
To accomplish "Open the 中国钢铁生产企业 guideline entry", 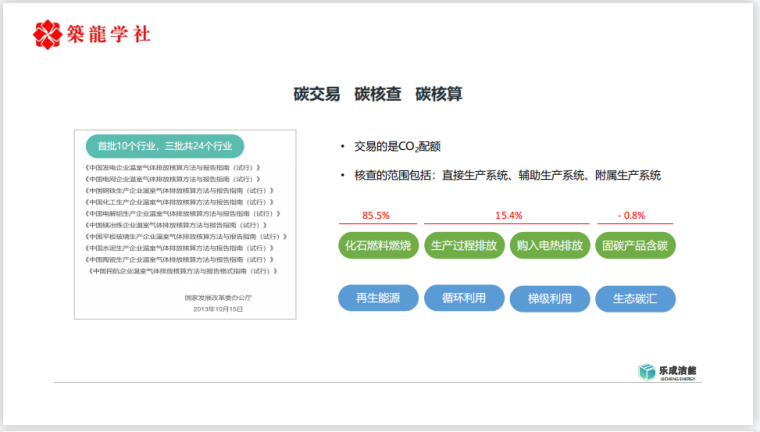I will pos(179,190).
